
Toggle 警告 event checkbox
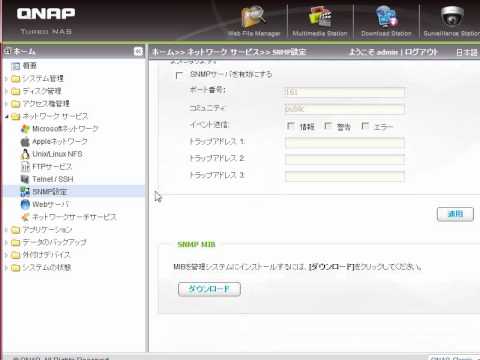pos(328,126)
